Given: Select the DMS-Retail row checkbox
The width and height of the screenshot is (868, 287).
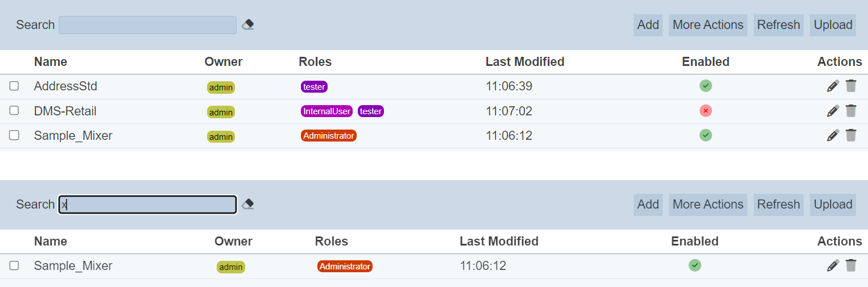Looking at the screenshot, I should coord(14,111).
